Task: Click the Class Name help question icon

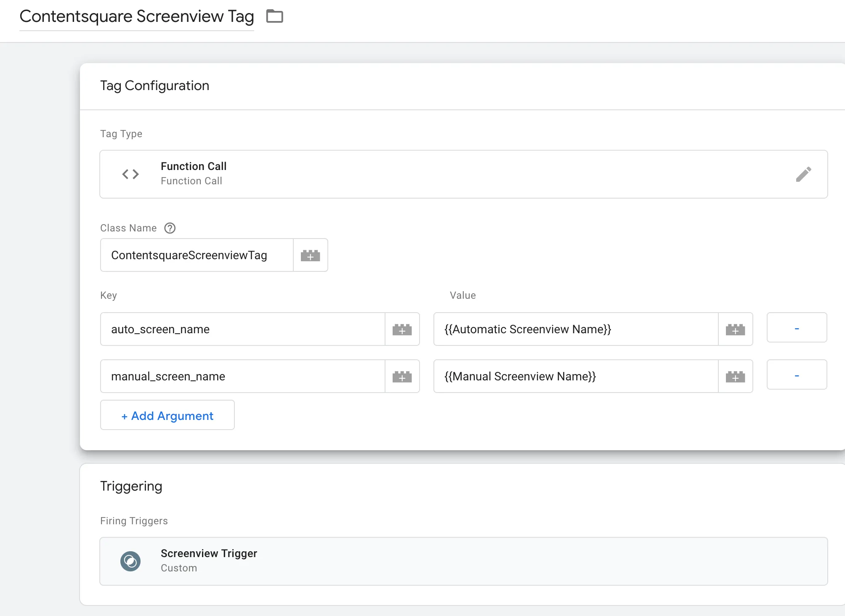Action: 170,228
